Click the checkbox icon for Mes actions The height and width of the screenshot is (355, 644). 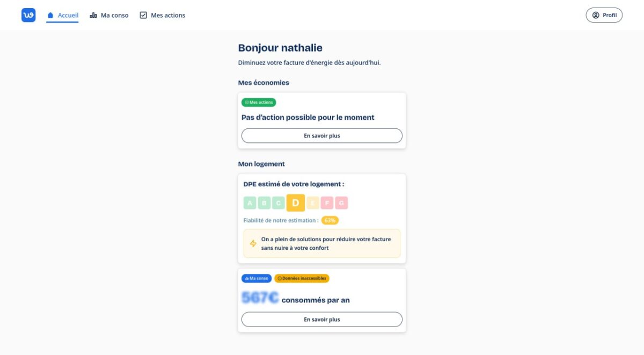coord(143,15)
